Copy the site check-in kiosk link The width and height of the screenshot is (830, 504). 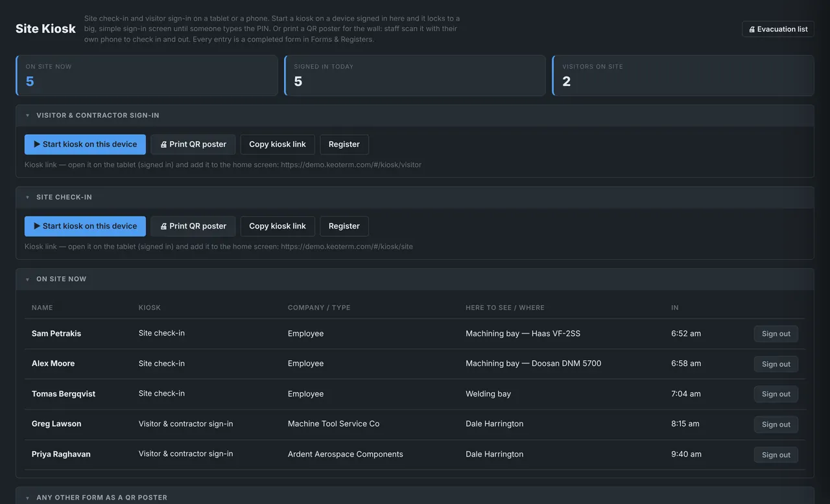tap(278, 226)
